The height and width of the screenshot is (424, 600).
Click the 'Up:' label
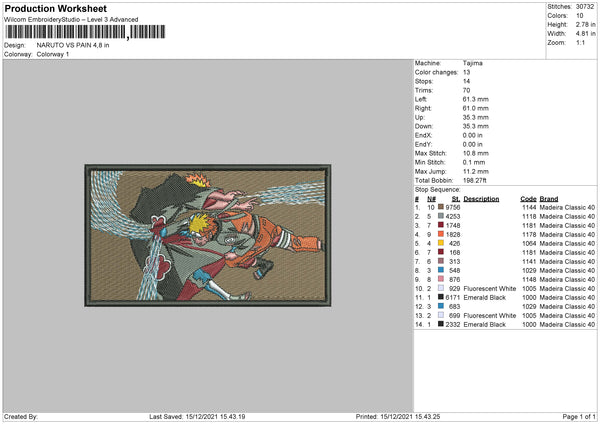click(x=420, y=117)
